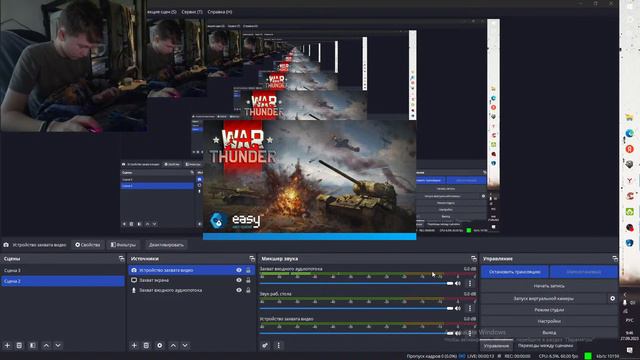Click the green connection status square in status bar
The width and height of the screenshot is (640, 360).
click(x=588, y=356)
